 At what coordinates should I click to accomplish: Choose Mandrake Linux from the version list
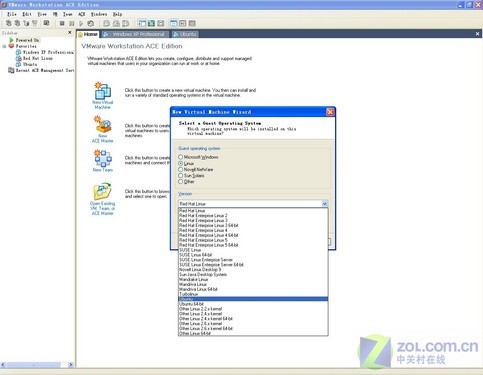pos(253,279)
